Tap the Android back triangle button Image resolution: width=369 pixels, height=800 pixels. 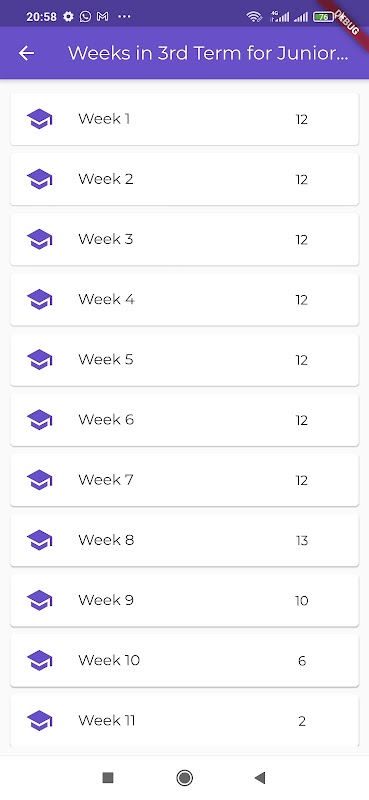tap(260, 778)
